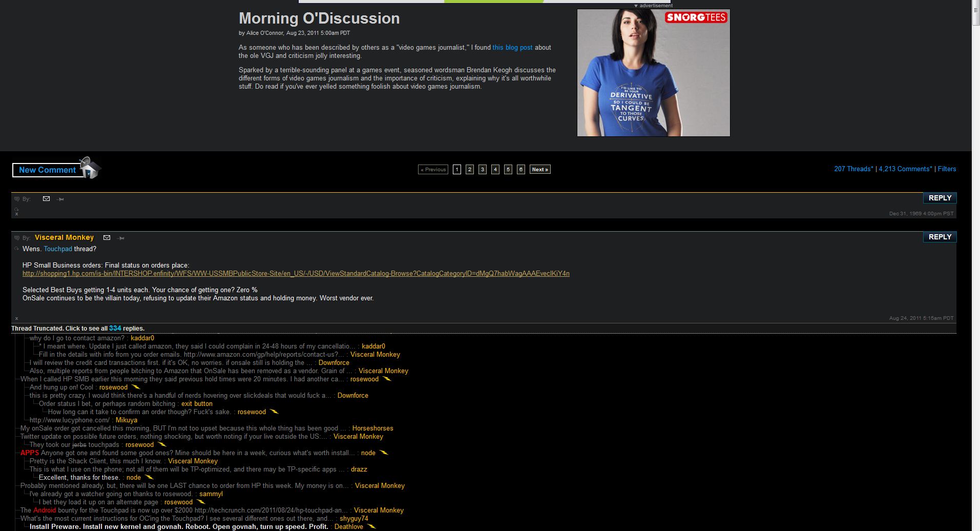Go to page 2 of comments
Image resolution: width=980 pixels, height=531 pixels.
[x=470, y=169]
